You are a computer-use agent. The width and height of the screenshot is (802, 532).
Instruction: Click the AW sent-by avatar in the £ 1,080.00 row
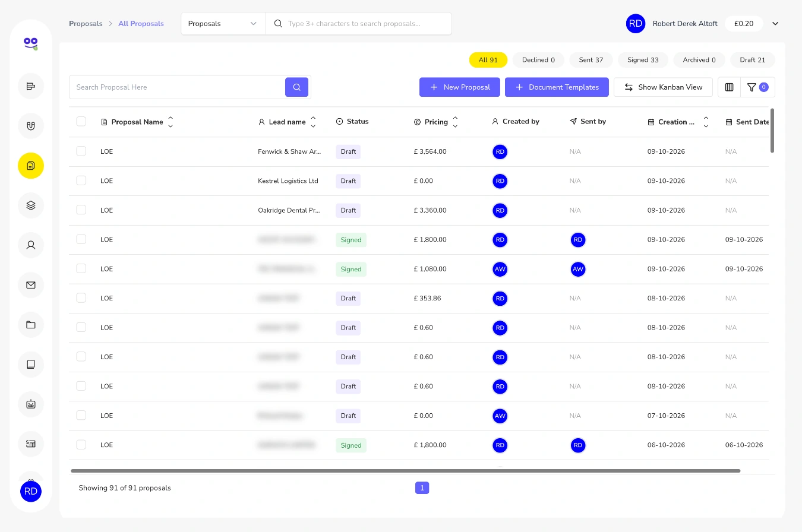click(578, 269)
